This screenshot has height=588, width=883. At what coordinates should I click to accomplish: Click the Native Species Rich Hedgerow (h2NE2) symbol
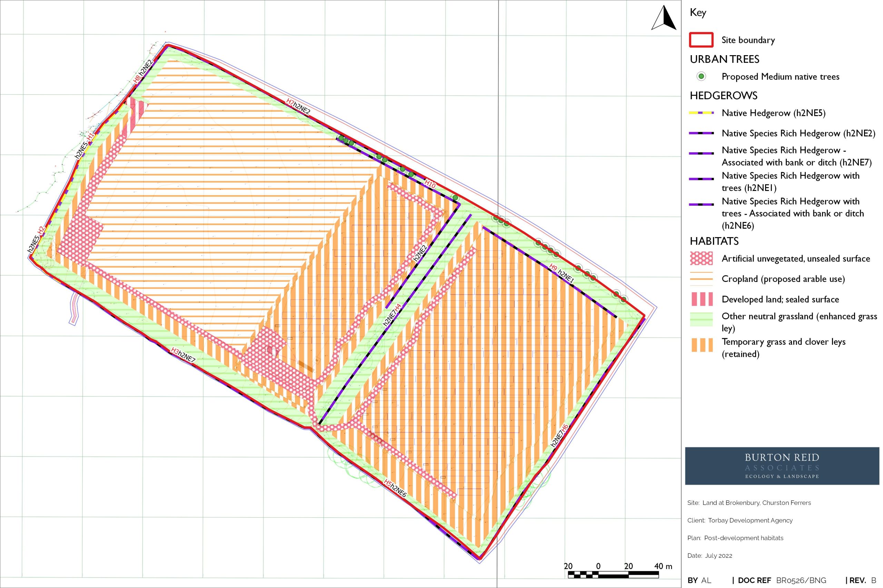click(702, 133)
